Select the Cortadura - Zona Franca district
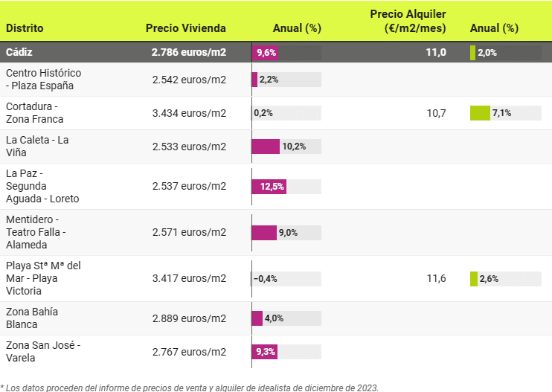Screen dimensions: 552x392 click(x=35, y=112)
